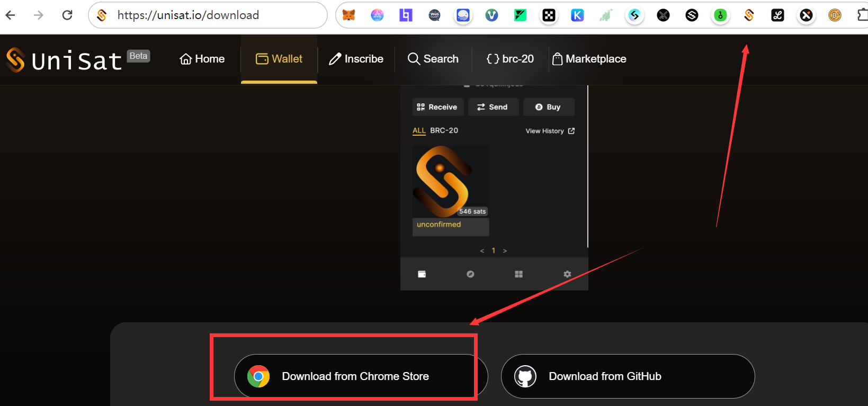Image resolution: width=868 pixels, height=406 pixels.
Task: Open the Inscribe page
Action: pyautogui.click(x=356, y=59)
